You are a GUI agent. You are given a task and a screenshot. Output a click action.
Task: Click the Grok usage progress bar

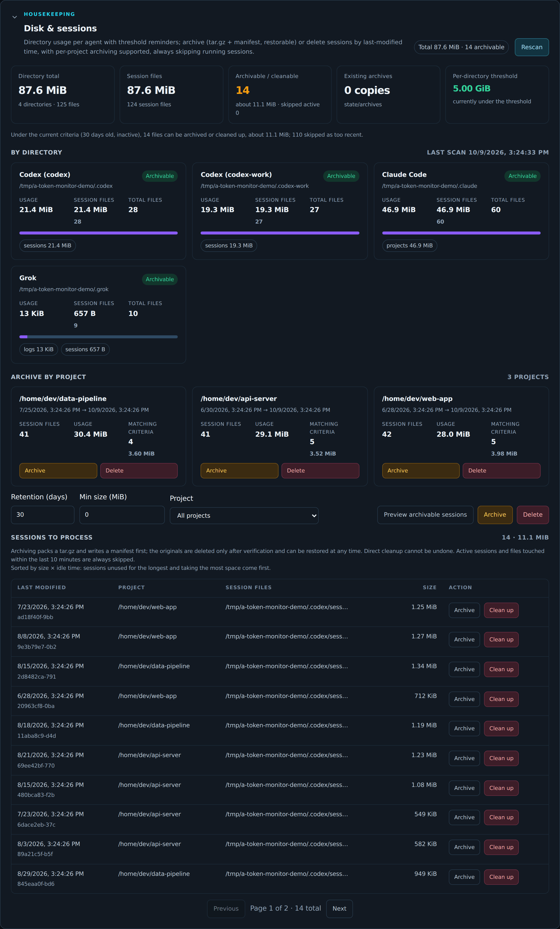[98, 337]
